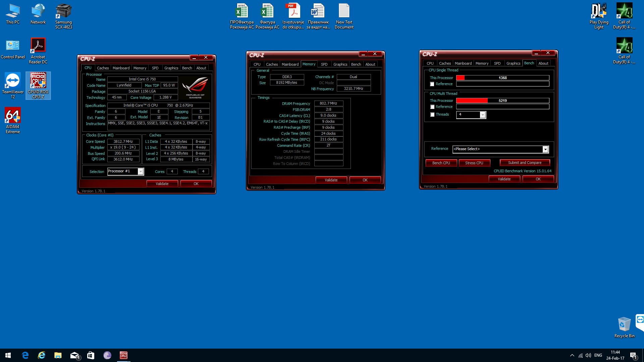Open Windows Store from taskbar
This screenshot has width=644, height=362.
coord(91,355)
